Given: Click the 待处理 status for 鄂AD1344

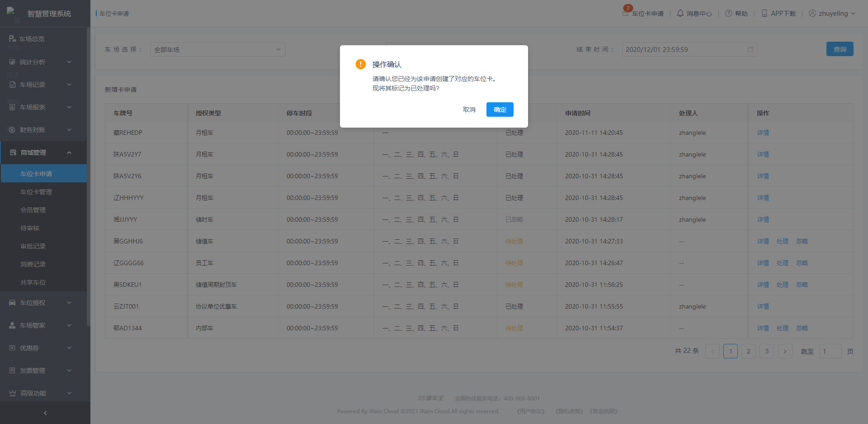Looking at the screenshot, I should (x=514, y=328).
